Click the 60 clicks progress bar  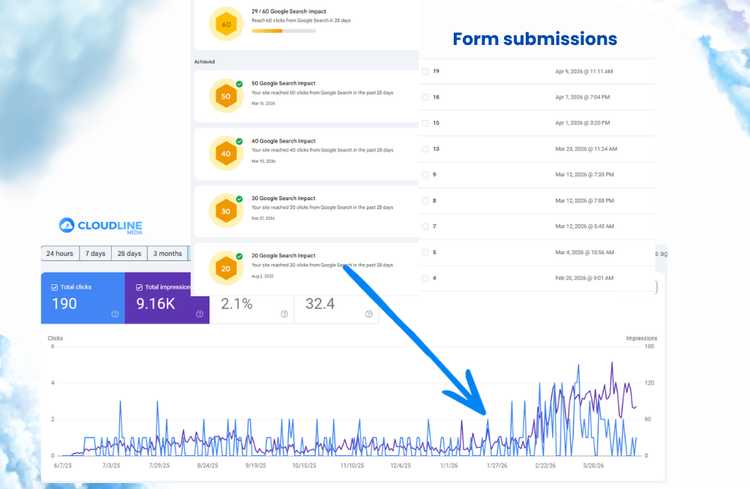283,31
